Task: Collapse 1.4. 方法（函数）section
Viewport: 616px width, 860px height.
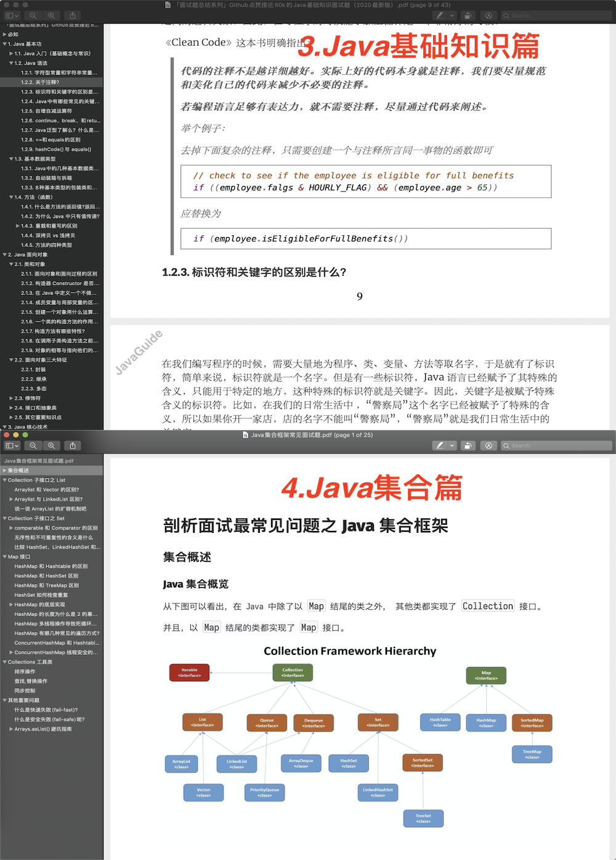Action: [x=11, y=197]
